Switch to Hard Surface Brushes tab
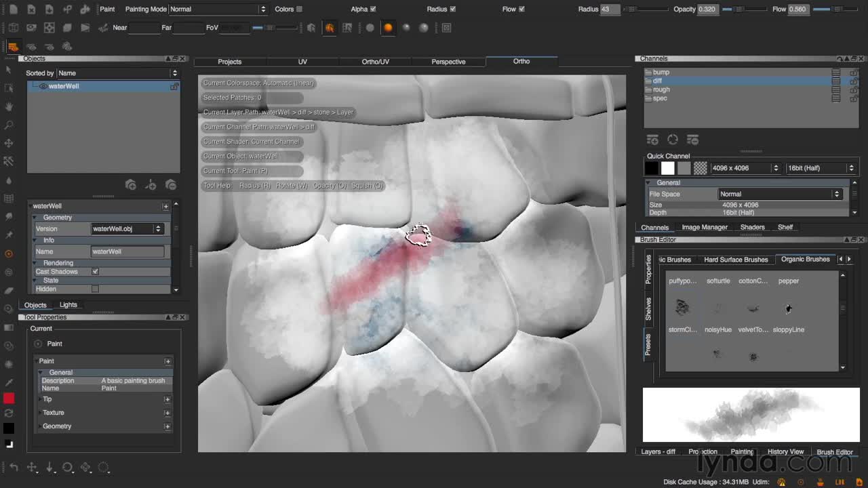Image resolution: width=868 pixels, height=488 pixels. (736, 260)
